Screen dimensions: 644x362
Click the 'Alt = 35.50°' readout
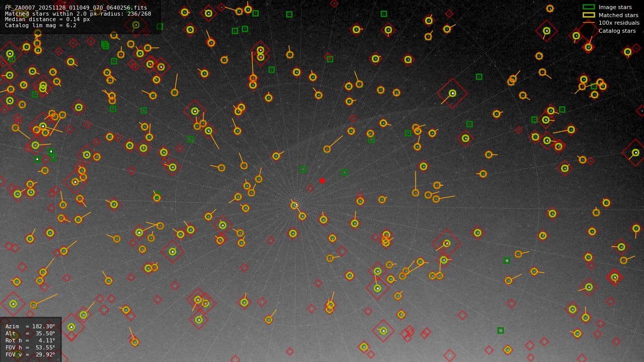30,333
